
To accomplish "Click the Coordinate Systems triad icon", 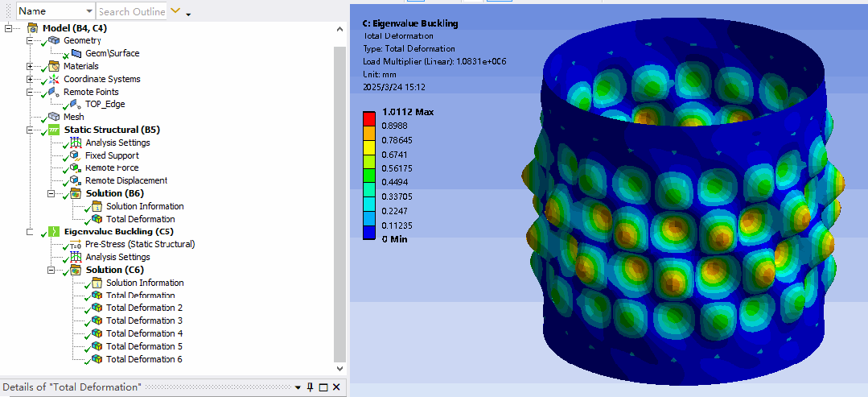I will click(54, 79).
